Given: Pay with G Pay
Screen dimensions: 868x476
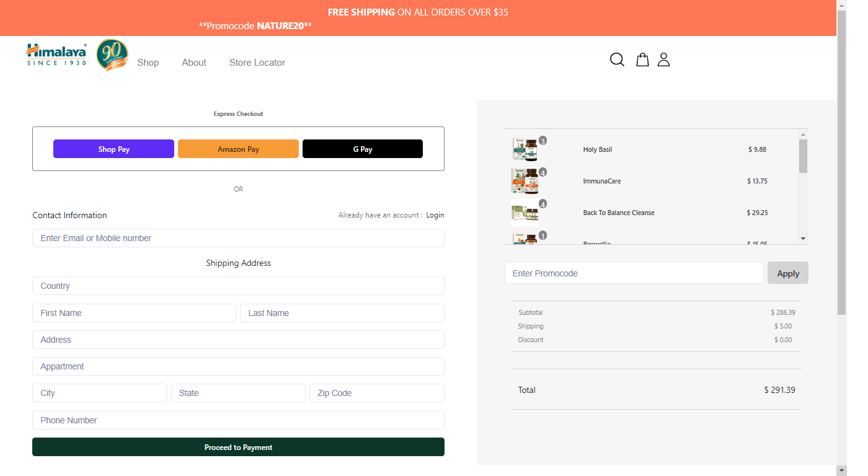Looking at the screenshot, I should tap(363, 149).
